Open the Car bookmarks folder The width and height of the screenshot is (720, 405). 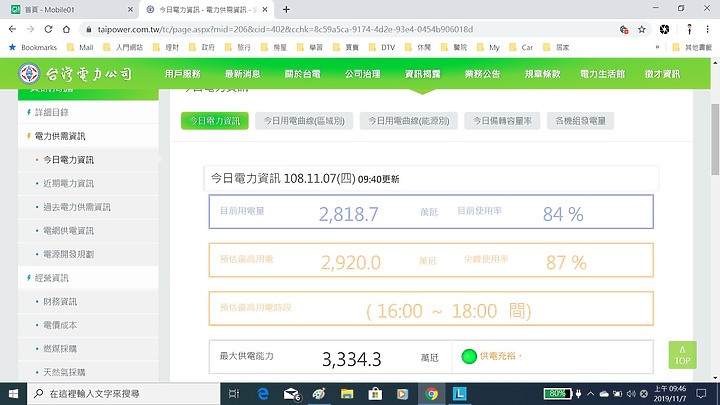click(521, 47)
